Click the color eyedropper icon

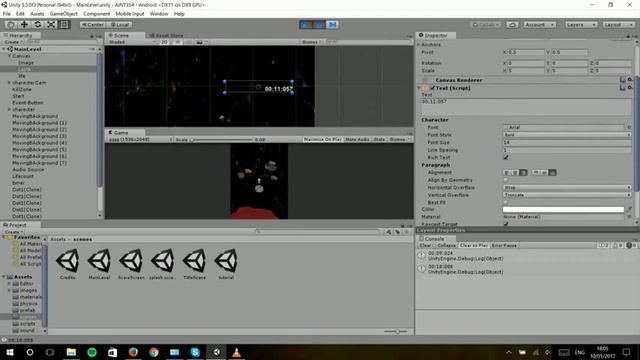(629, 209)
